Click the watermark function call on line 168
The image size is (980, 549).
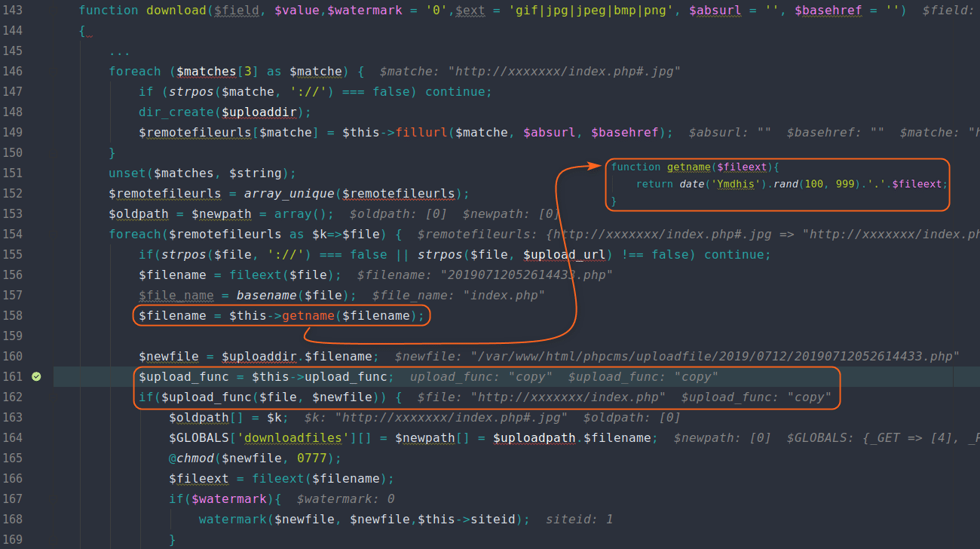click(x=233, y=520)
